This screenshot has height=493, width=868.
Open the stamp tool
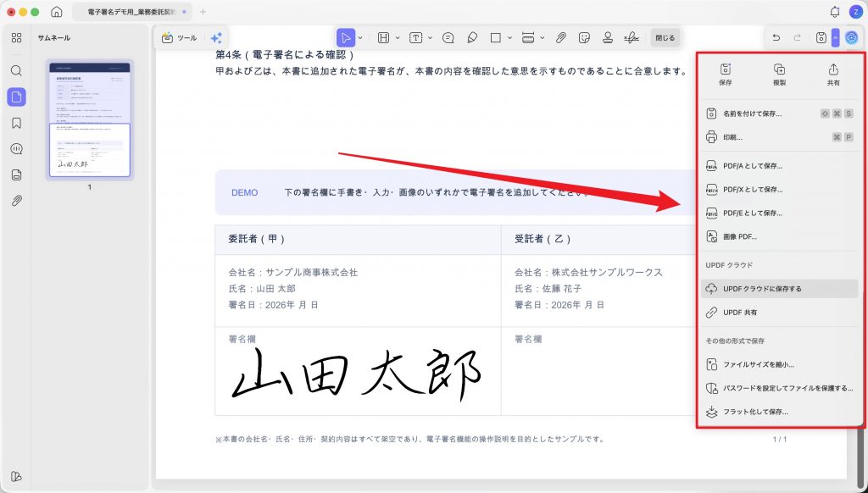pyautogui.click(x=608, y=37)
